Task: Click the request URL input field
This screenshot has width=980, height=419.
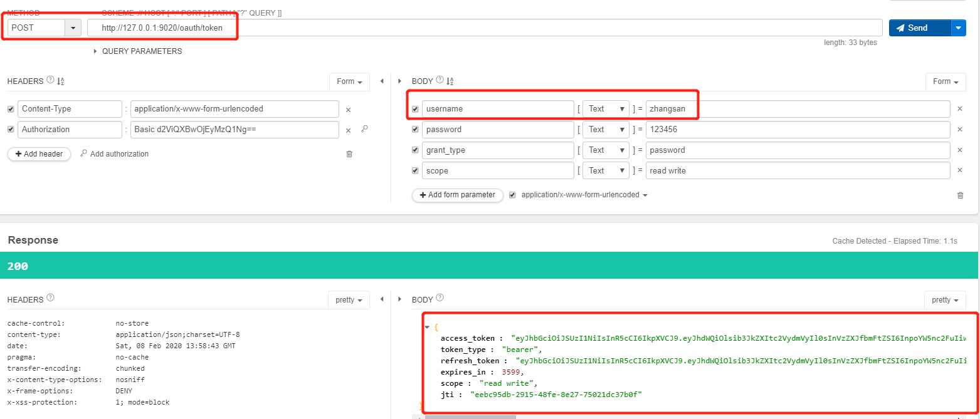Action: pyautogui.click(x=485, y=28)
